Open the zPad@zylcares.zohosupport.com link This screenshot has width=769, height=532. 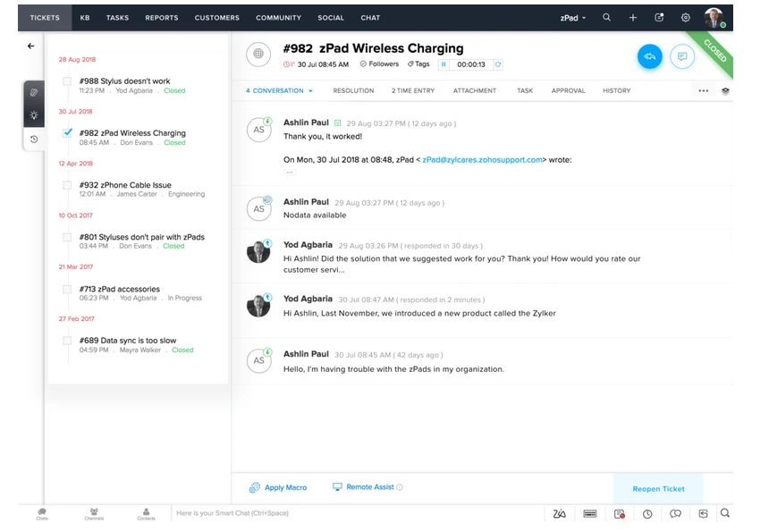[x=482, y=160]
